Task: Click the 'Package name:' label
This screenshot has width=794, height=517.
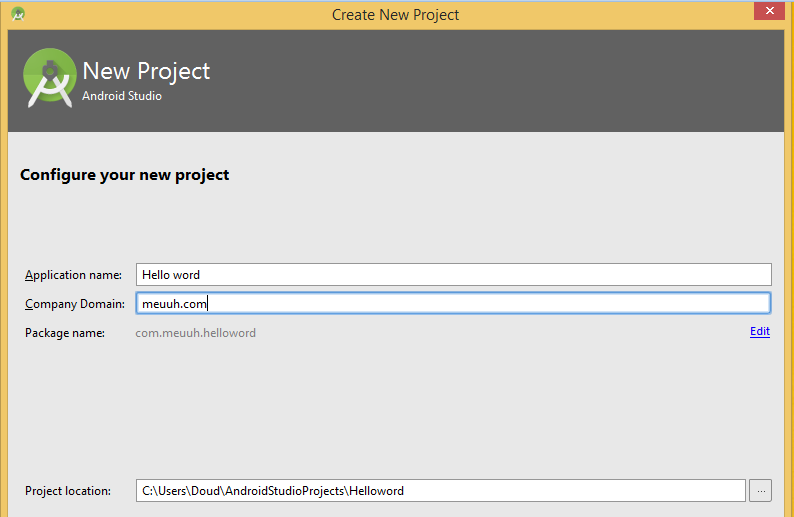Action: [x=65, y=333]
